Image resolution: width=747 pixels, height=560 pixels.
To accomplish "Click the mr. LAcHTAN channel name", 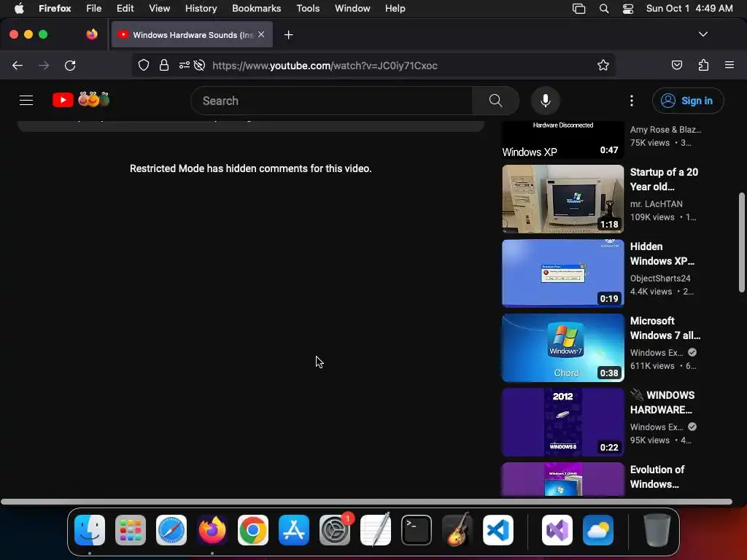I will [x=656, y=204].
